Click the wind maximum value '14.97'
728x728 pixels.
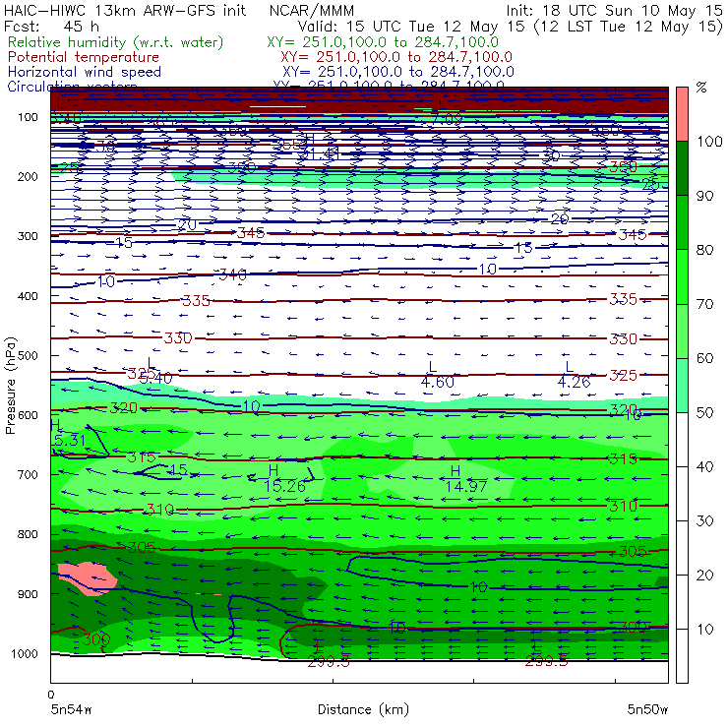point(466,486)
